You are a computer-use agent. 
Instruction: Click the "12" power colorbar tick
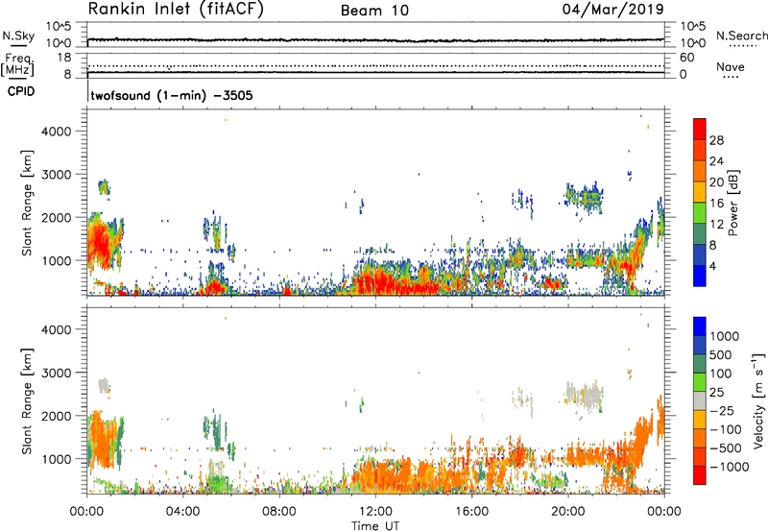pos(716,225)
